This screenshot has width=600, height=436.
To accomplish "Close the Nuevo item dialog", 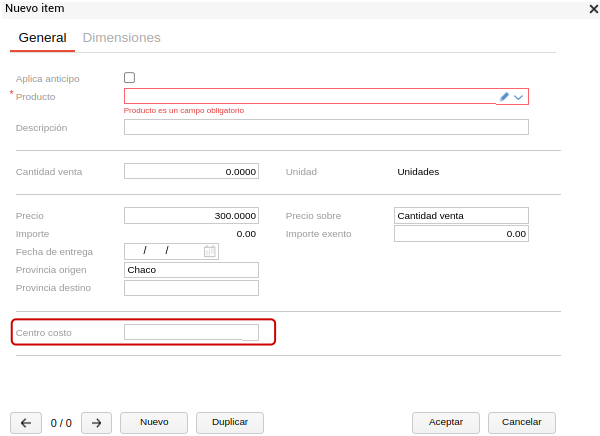I will pyautogui.click(x=593, y=8).
